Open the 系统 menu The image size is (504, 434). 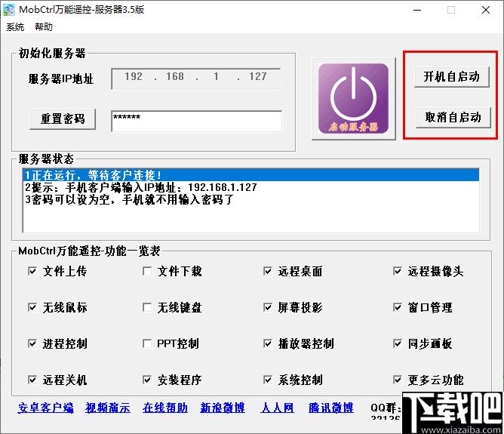[x=15, y=27]
